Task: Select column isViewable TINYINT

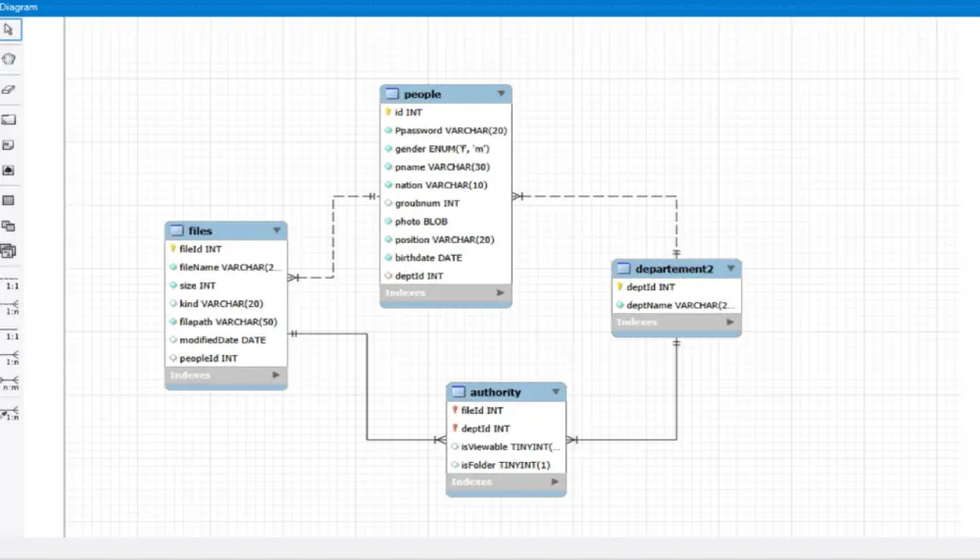Action: tap(511, 447)
